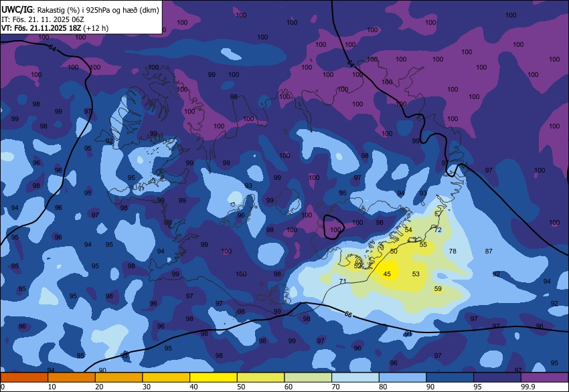This screenshot has width=569, height=392.
Task: Click the valid time 'VT: Fös. 21.11.2025 18Z (+12 h)'
Action: click(55, 28)
